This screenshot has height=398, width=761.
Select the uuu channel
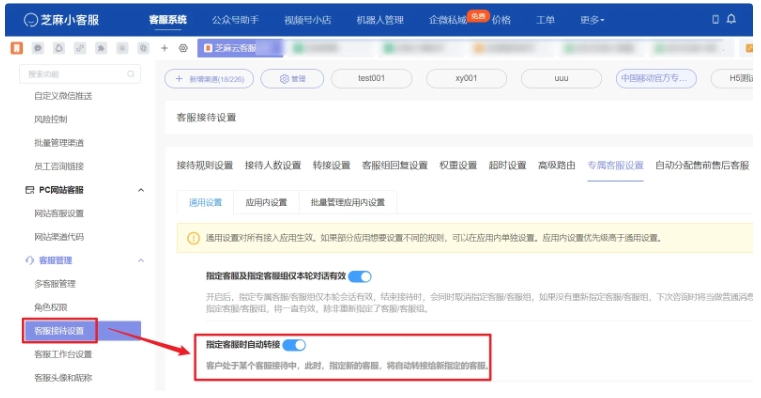coord(561,79)
